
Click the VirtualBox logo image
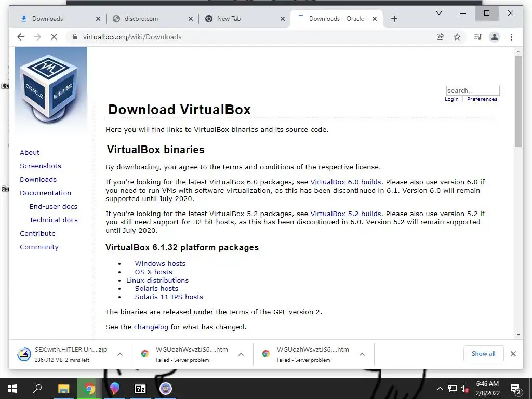tap(51, 89)
